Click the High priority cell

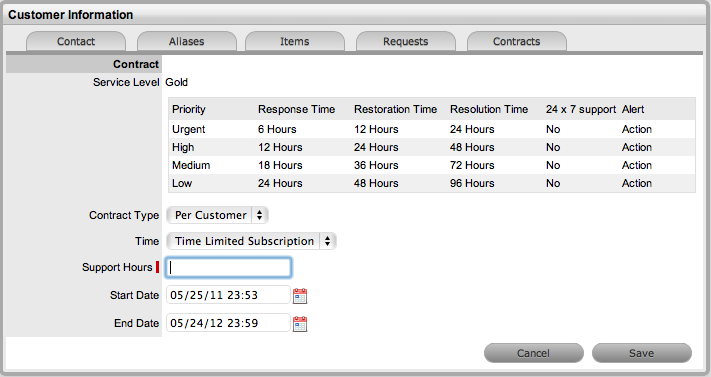pos(183,147)
